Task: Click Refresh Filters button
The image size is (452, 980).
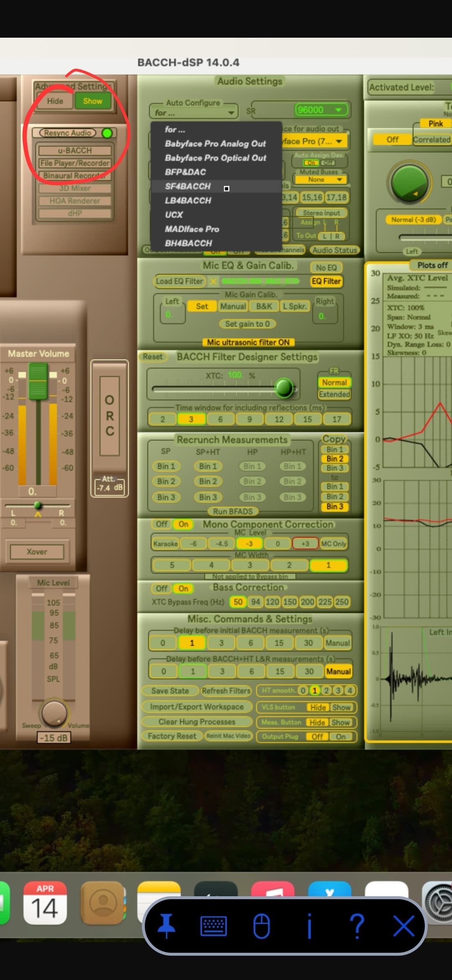Action: [226, 691]
